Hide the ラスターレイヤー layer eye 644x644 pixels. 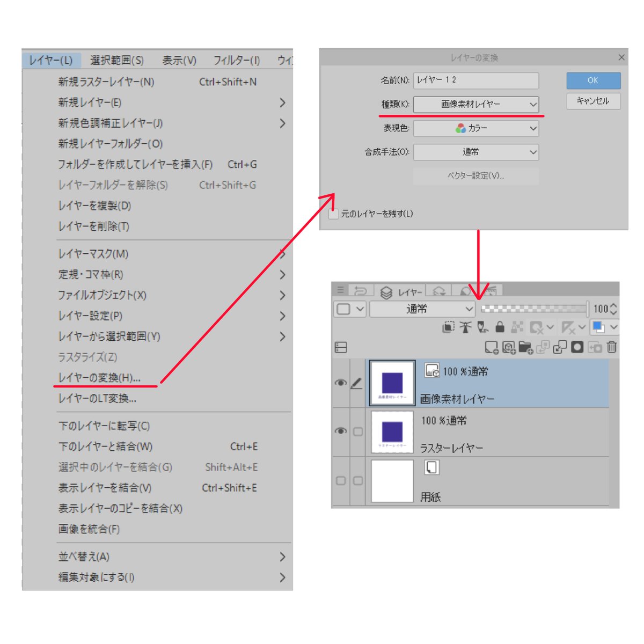340,431
